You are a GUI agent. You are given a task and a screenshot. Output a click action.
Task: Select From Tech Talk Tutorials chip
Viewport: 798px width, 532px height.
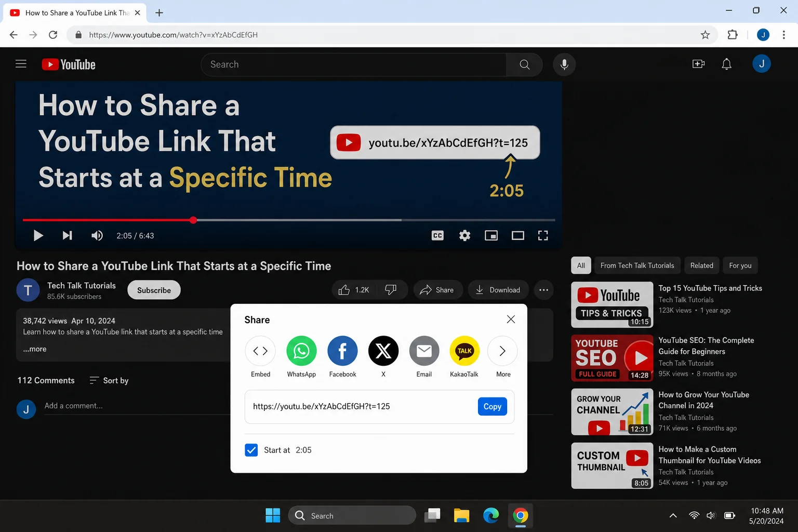point(637,265)
